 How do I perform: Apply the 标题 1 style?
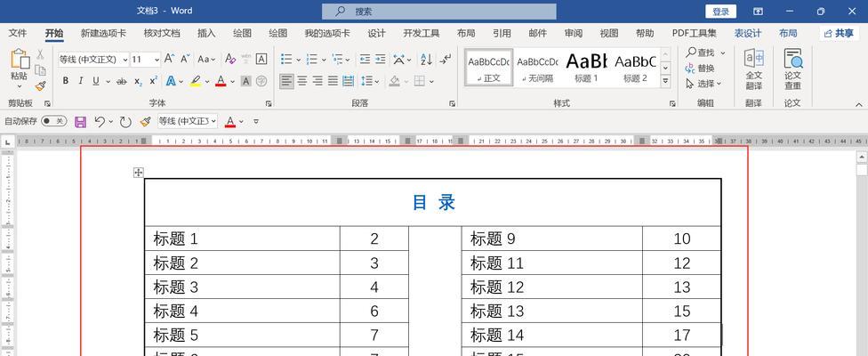586,68
